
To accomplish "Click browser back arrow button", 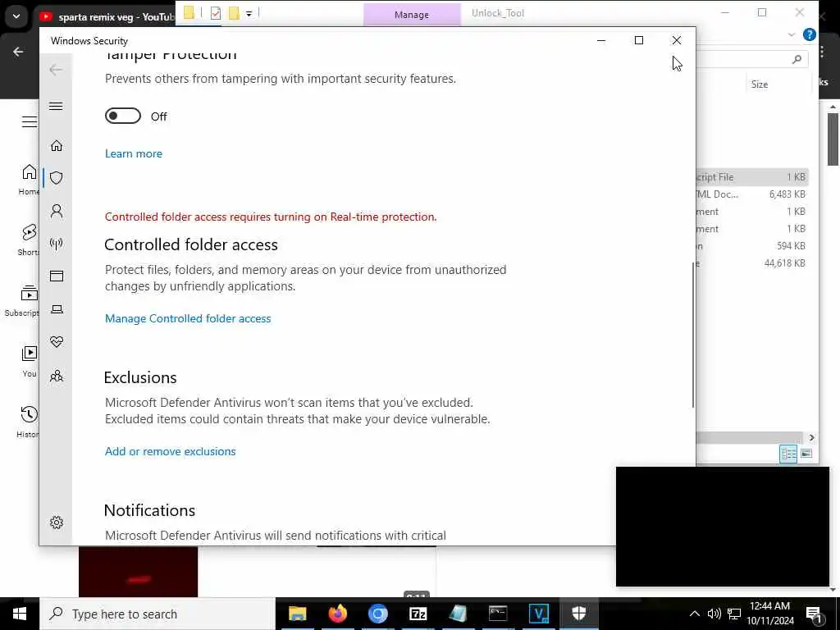I will click(18, 52).
